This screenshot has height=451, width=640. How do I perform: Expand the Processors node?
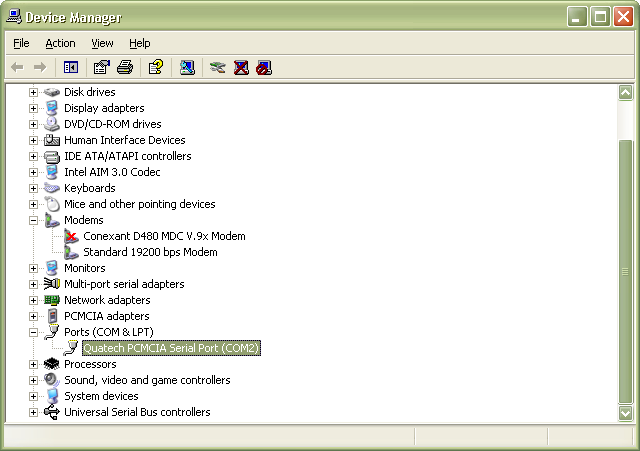click(33, 364)
